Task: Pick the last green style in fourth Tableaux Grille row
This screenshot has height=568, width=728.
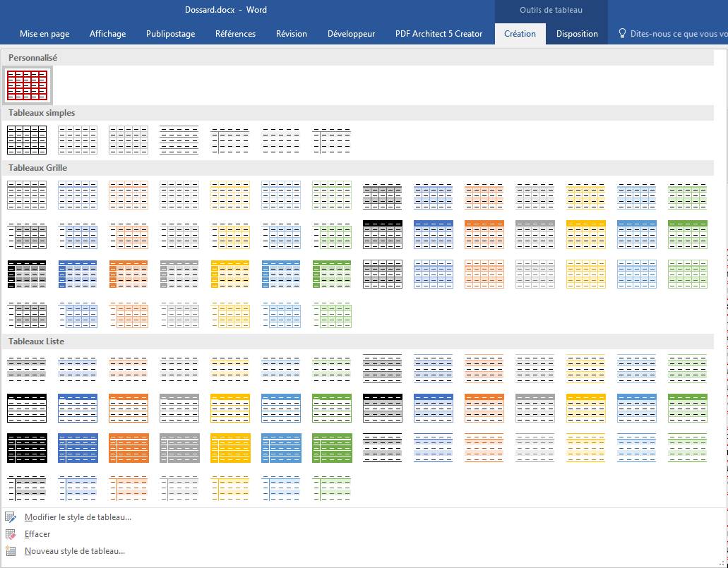Action: 332,315
